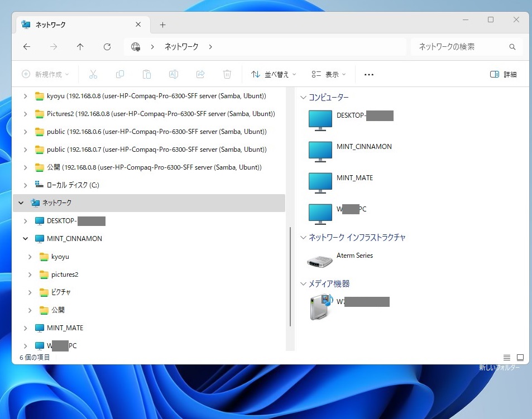The image size is (532, 419).
Task: Collapse the コンピューター group header
Action: [x=304, y=98]
